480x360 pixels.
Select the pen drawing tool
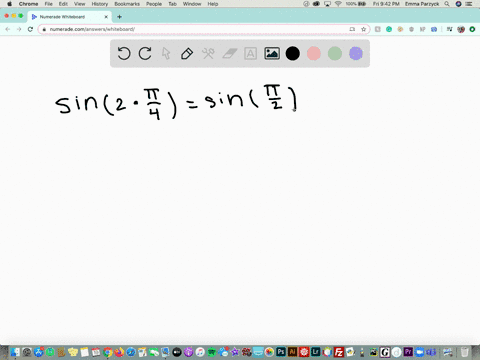coord(187,53)
